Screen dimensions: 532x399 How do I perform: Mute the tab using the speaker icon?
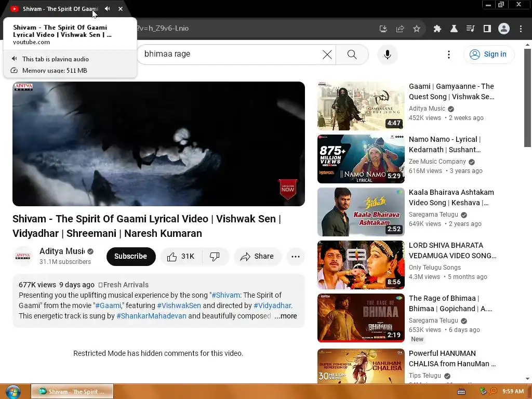pos(107,9)
